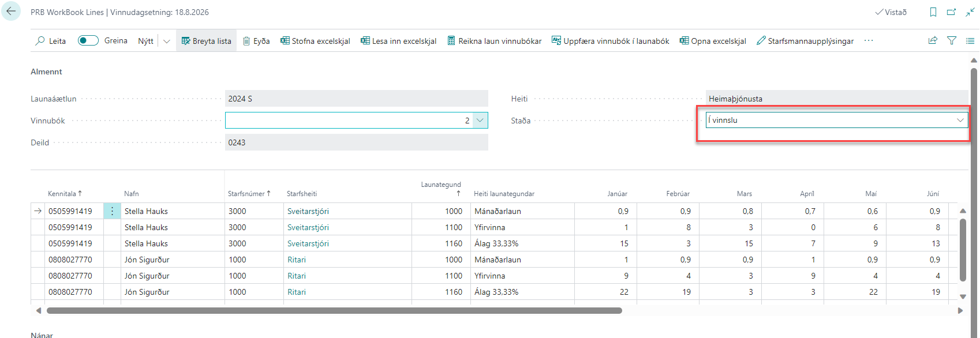Expand the Nýtt chevron dropdown
The width and height of the screenshot is (980, 338).
[167, 41]
